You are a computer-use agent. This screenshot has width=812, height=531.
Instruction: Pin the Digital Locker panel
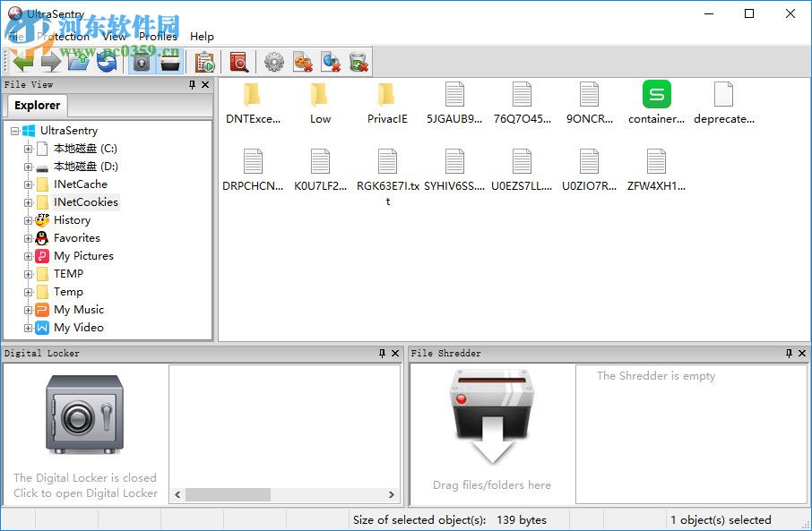point(382,353)
